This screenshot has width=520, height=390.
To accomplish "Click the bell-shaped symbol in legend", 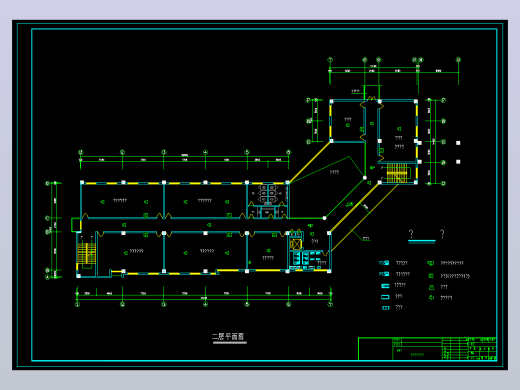I will (x=431, y=287).
